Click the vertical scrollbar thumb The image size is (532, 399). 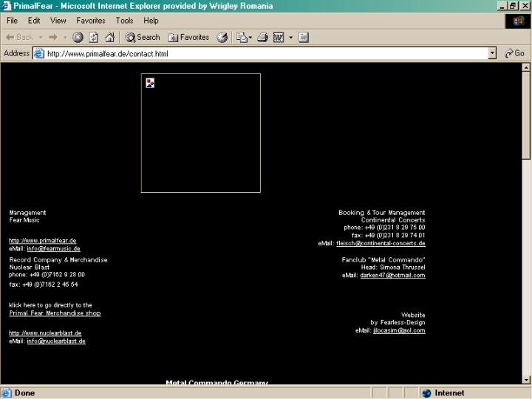[526, 115]
